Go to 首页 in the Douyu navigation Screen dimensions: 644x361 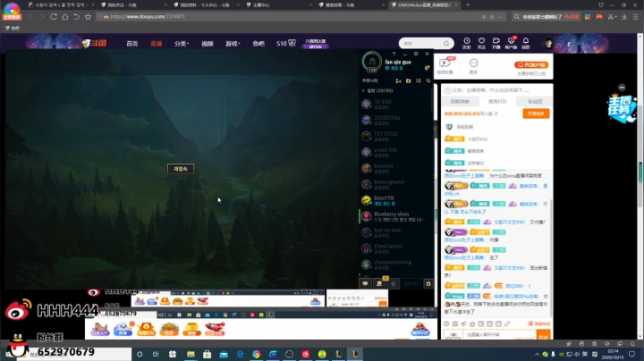pyautogui.click(x=131, y=44)
